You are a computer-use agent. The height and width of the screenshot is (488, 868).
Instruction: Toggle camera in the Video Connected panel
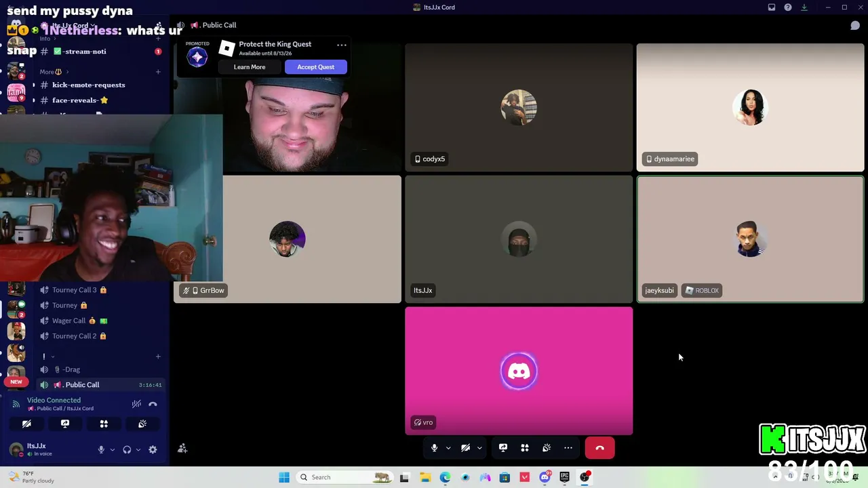26,424
